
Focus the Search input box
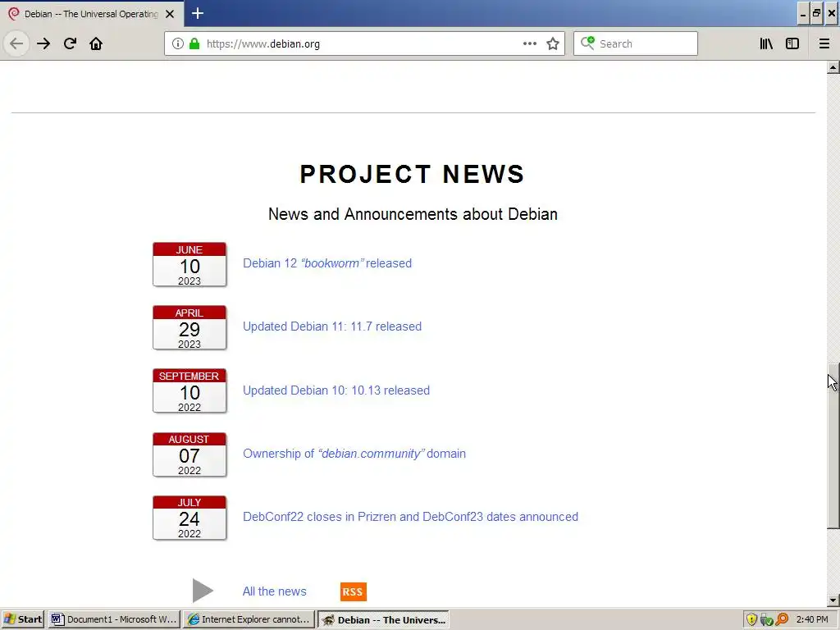pos(636,43)
